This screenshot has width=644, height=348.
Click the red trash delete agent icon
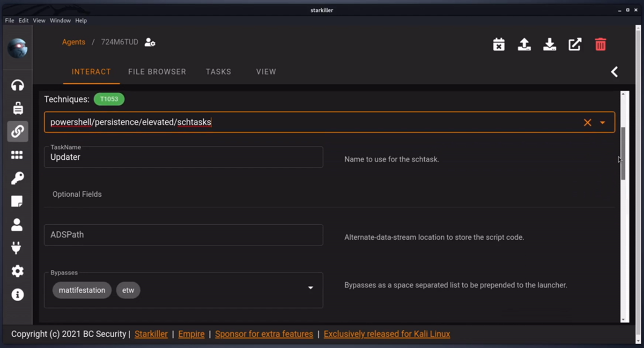coord(600,44)
